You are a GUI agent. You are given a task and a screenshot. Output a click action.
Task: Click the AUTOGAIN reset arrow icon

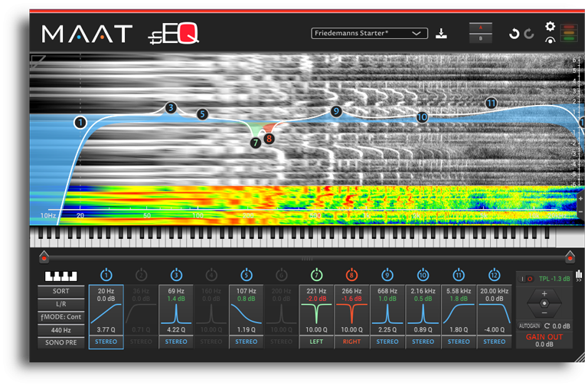547,325
